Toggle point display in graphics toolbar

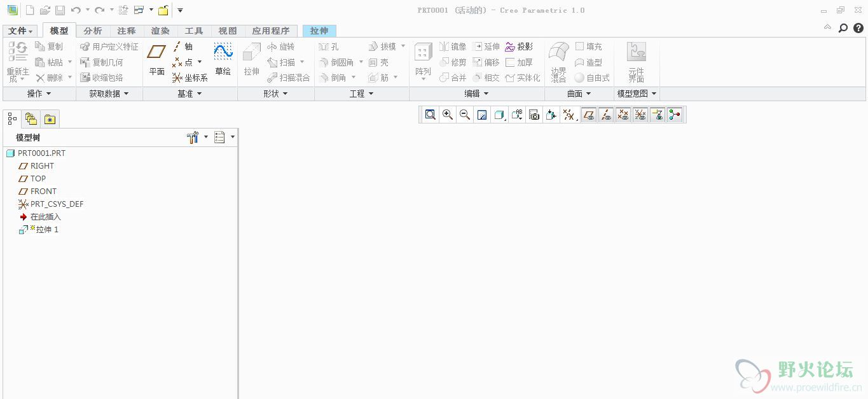tap(623, 115)
